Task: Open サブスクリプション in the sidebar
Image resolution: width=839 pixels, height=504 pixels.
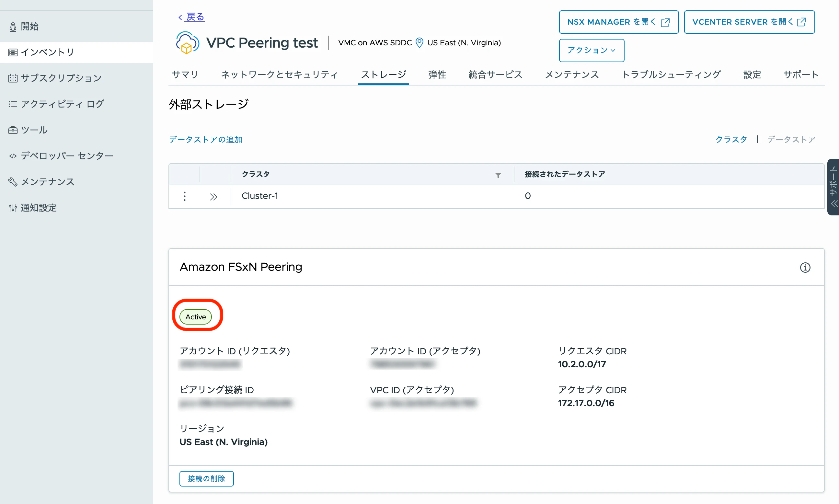Action: tap(61, 78)
